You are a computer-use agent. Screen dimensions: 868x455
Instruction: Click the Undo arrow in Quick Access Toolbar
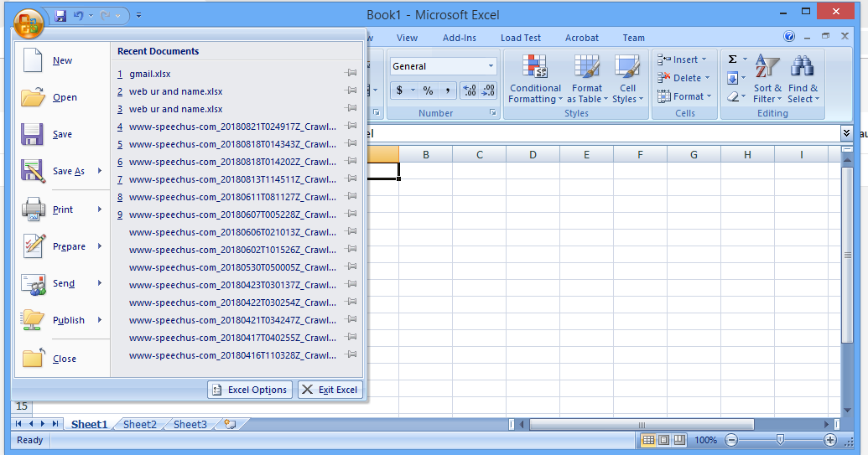pos(78,16)
